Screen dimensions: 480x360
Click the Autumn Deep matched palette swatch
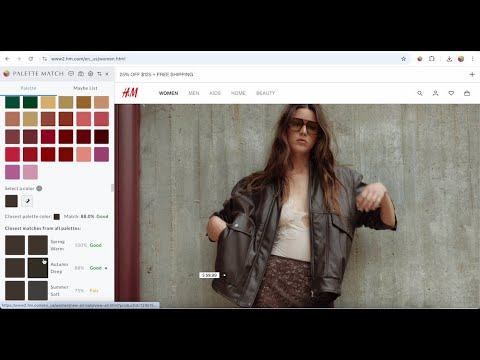tap(38, 268)
